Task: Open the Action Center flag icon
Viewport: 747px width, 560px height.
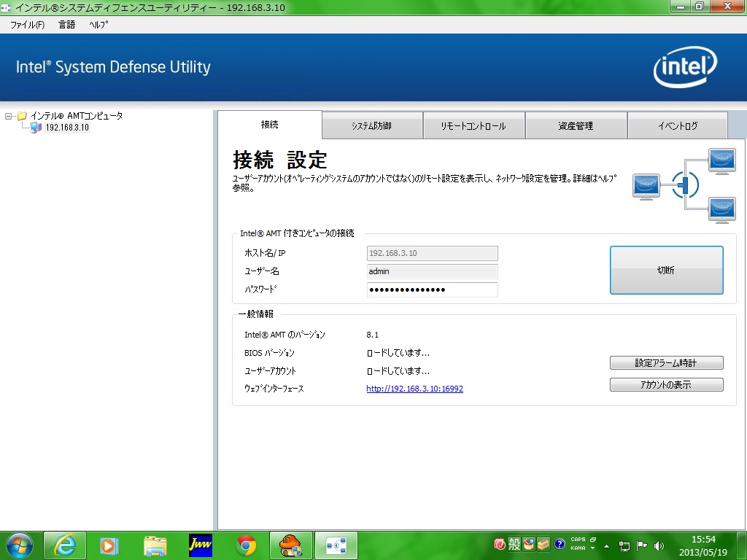Action: point(642,545)
